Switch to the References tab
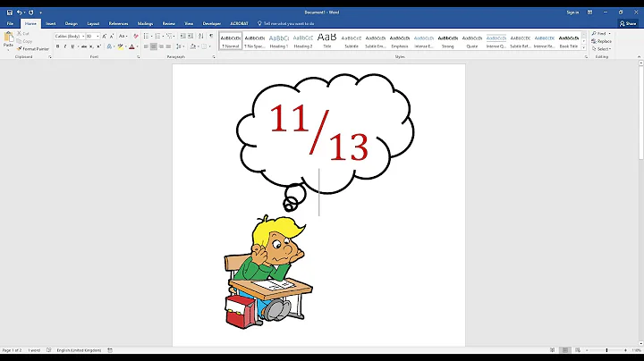644x361 pixels. [118, 23]
